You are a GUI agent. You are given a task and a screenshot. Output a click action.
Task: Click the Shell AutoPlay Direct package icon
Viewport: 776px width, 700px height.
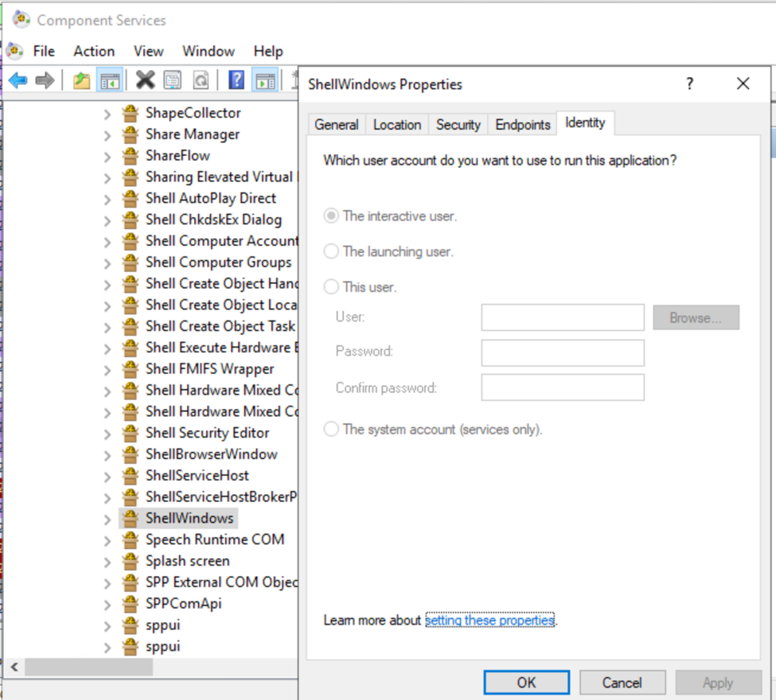(131, 198)
